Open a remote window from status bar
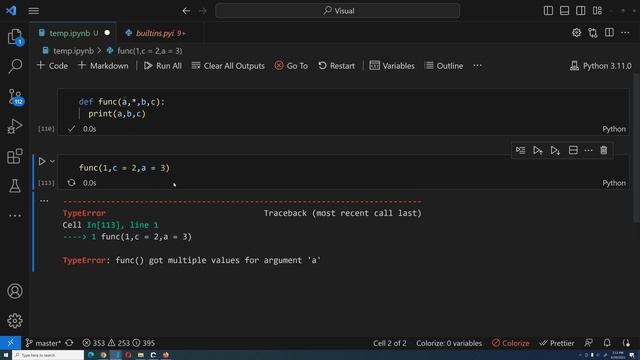This screenshot has height=360, width=640. (10, 343)
